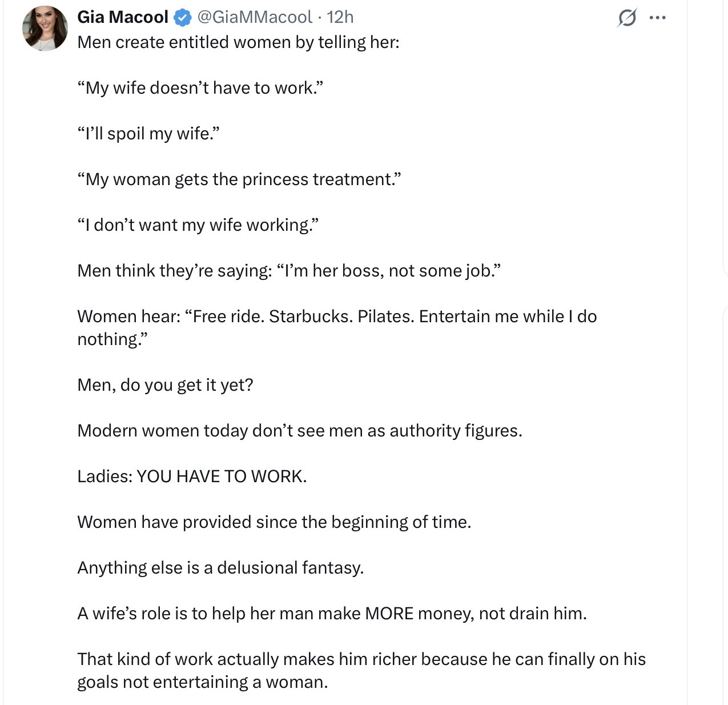Click the "Men create entitled women" opening line

(238, 42)
